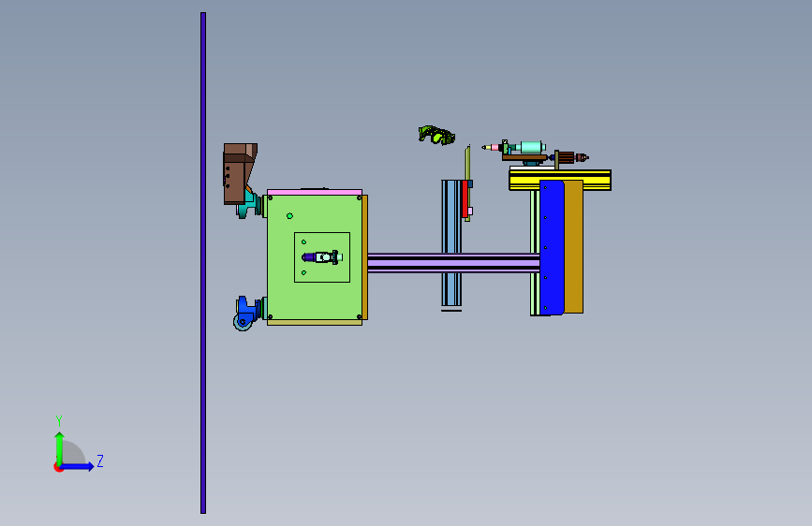Pick the blue caster wheel assembly
This screenshot has height=526, width=812.
pos(248,313)
